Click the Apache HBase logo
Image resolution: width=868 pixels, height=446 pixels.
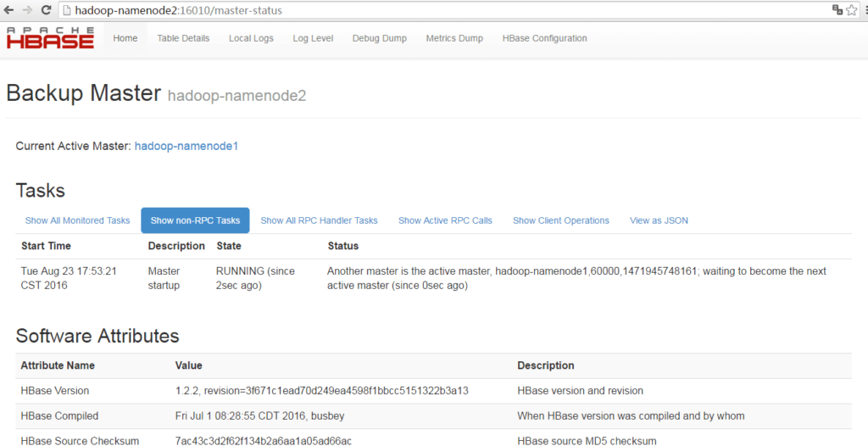[x=50, y=38]
